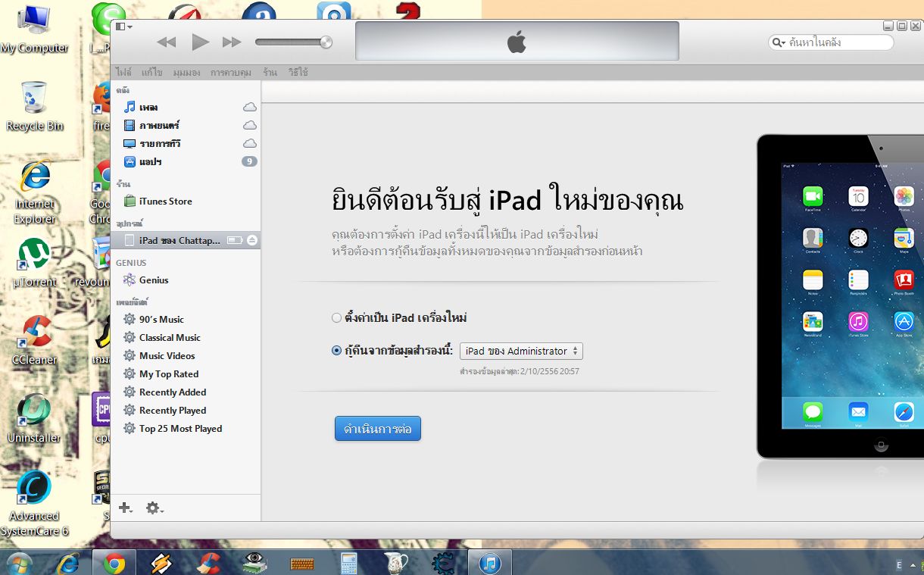Open CCleaner in the taskbar
This screenshot has width=924, height=575.
pos(208,563)
